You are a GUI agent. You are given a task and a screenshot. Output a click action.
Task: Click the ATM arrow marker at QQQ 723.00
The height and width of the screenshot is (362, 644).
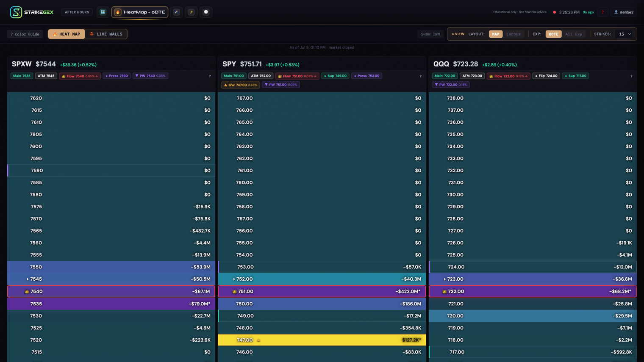point(444,279)
